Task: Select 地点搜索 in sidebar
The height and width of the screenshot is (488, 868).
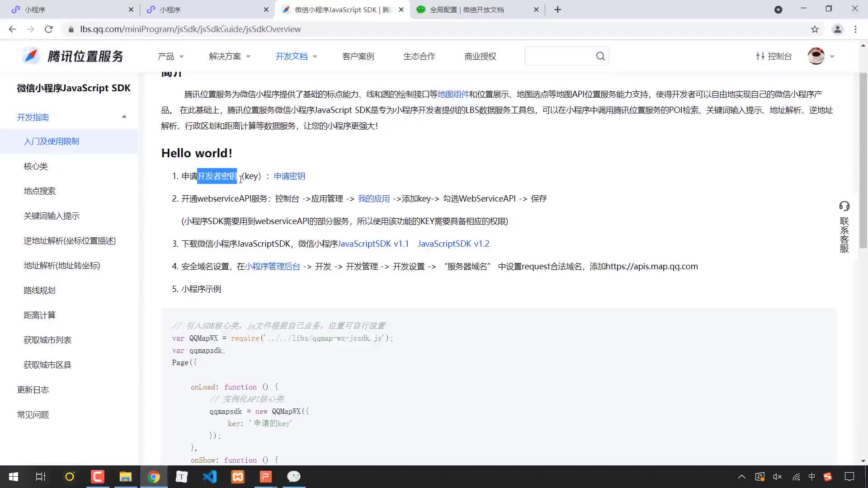Action: coord(40,191)
